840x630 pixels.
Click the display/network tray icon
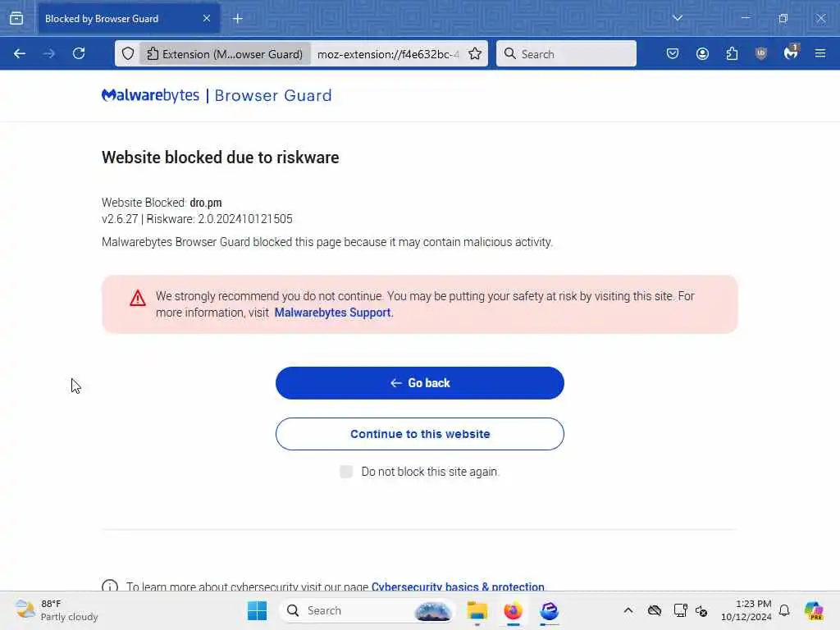tap(680, 610)
